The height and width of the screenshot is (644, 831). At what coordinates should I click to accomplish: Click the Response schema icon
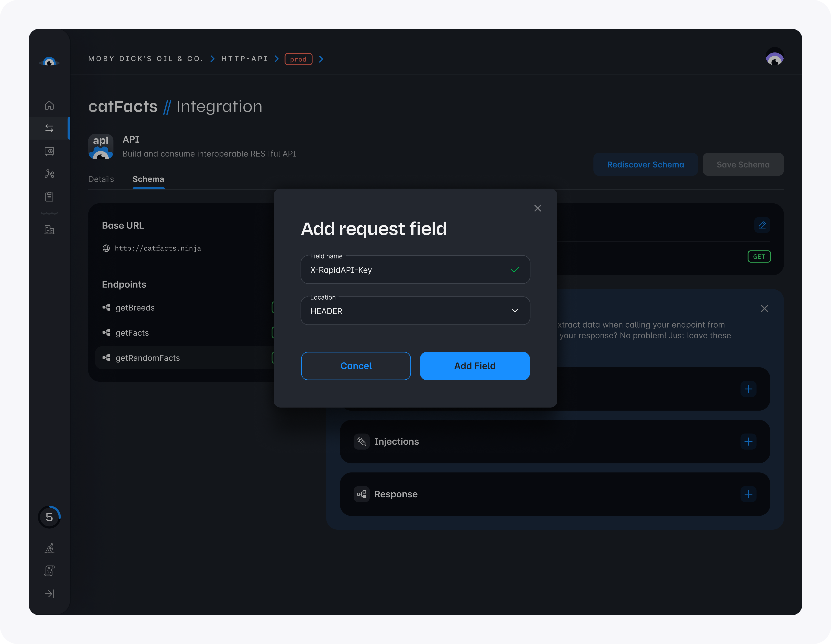361,494
